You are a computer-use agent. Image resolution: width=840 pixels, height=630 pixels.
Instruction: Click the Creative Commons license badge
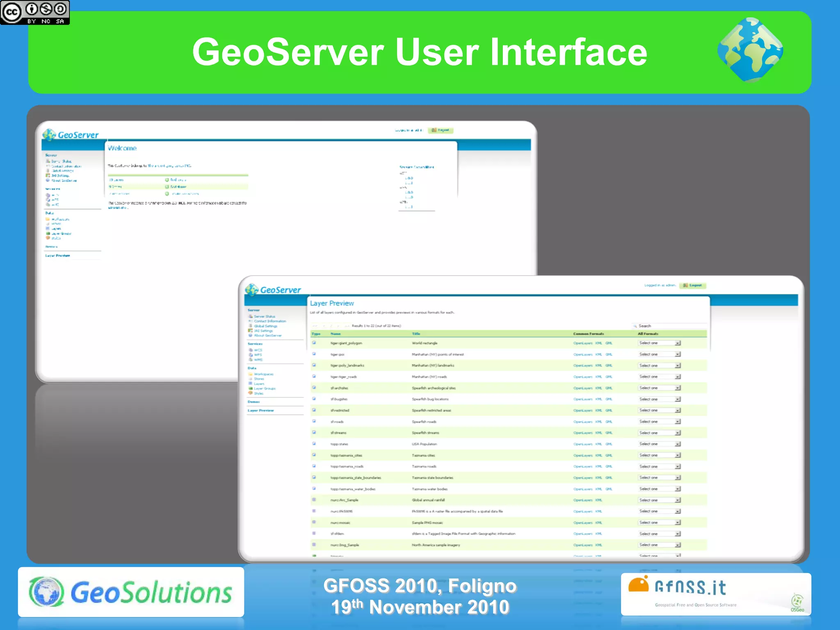[35, 12]
